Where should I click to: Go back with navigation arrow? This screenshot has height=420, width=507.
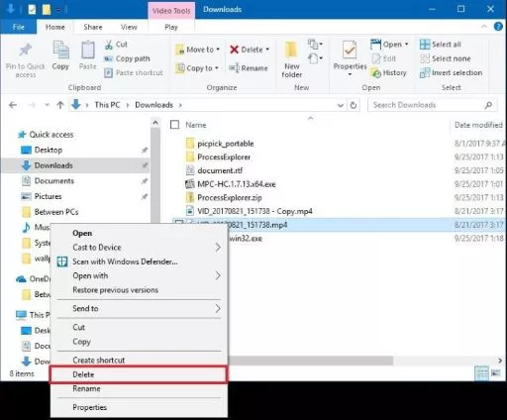[13, 105]
